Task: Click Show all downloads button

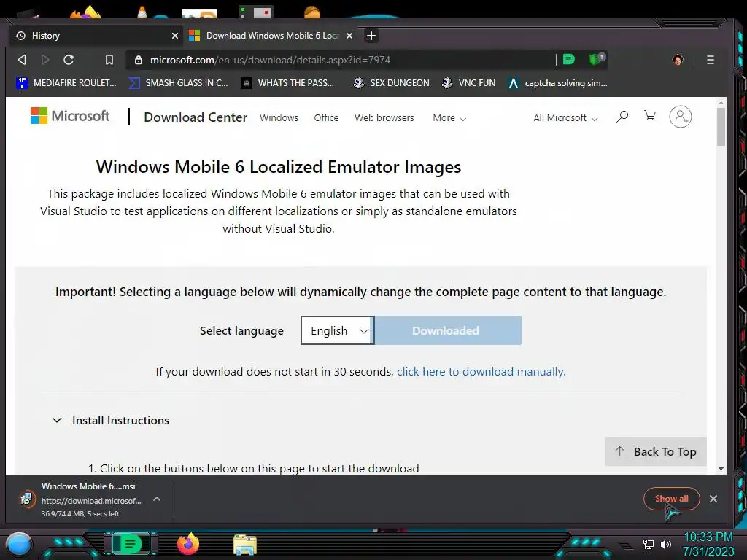Action: click(x=672, y=499)
